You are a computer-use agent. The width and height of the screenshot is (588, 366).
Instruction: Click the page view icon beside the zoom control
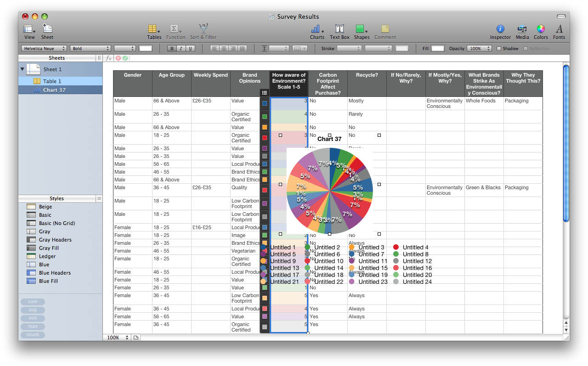136,338
